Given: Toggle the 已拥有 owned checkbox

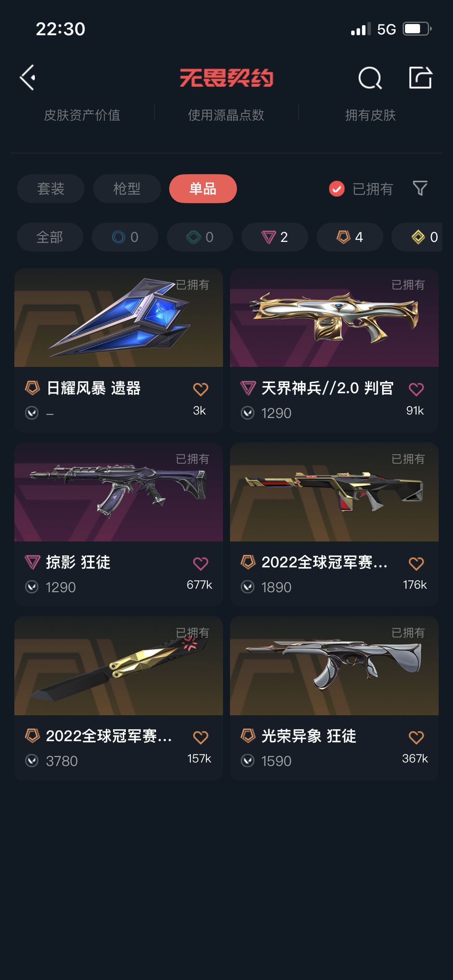Looking at the screenshot, I should click(x=336, y=189).
